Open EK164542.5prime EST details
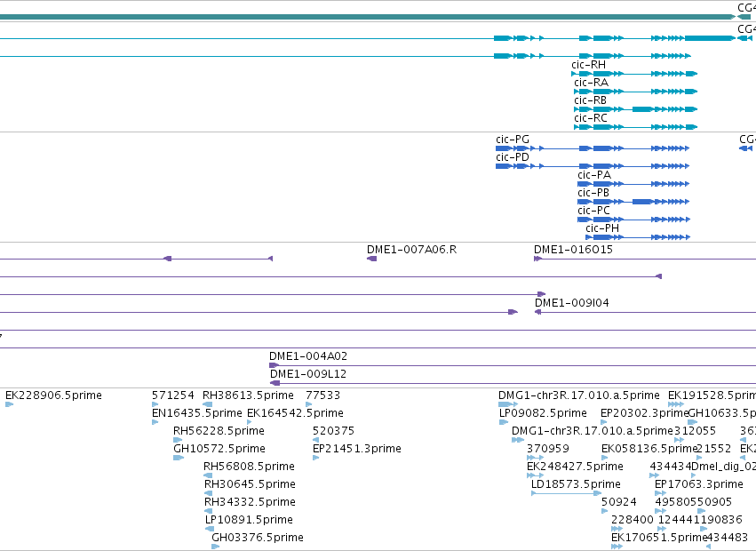 [295, 413]
